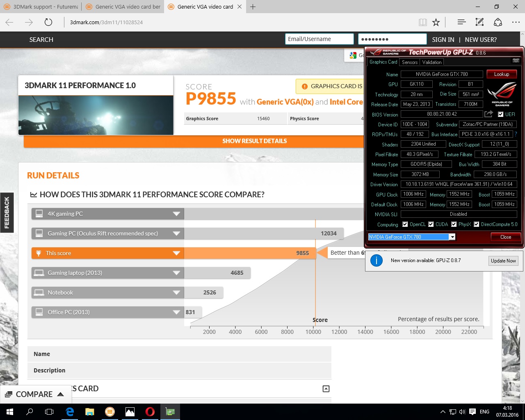Screen dimensions: 525x420
Task: Close the active Generic VGA video card tab
Action: [x=240, y=7]
